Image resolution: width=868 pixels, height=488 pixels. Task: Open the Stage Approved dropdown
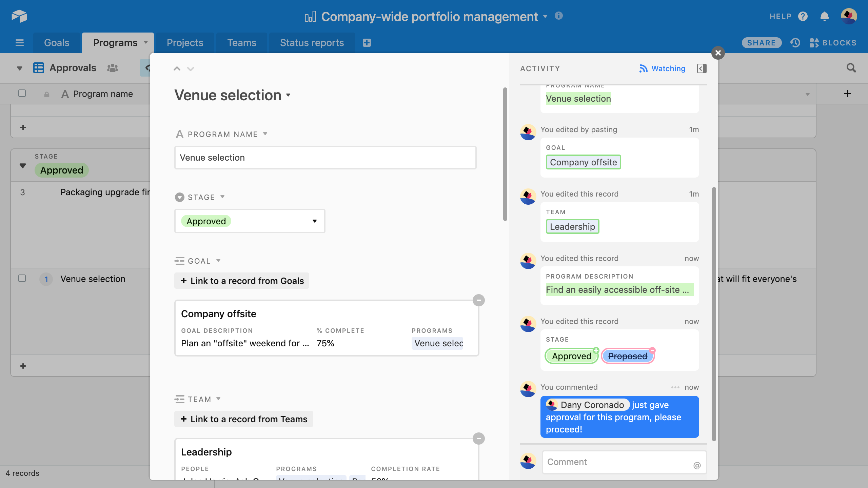pos(250,221)
